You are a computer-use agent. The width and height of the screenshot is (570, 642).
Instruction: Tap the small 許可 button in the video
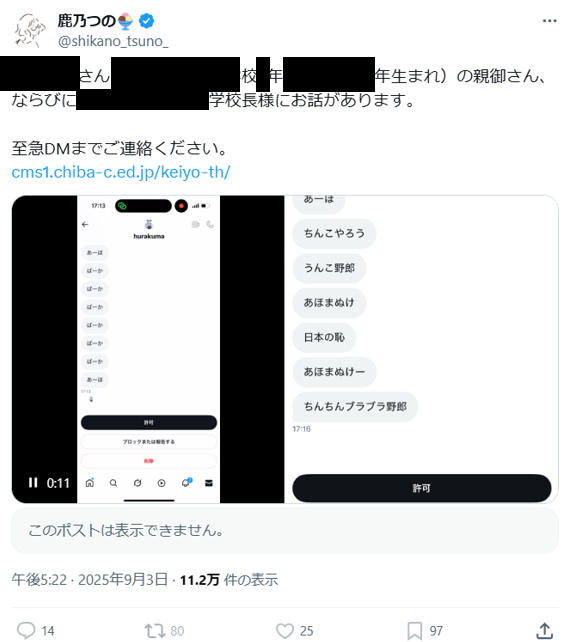coord(149,422)
